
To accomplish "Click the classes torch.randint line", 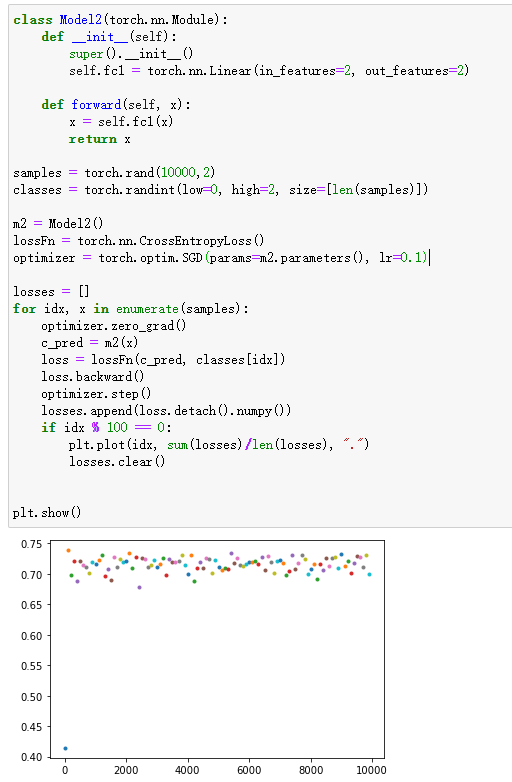I will point(220,190).
